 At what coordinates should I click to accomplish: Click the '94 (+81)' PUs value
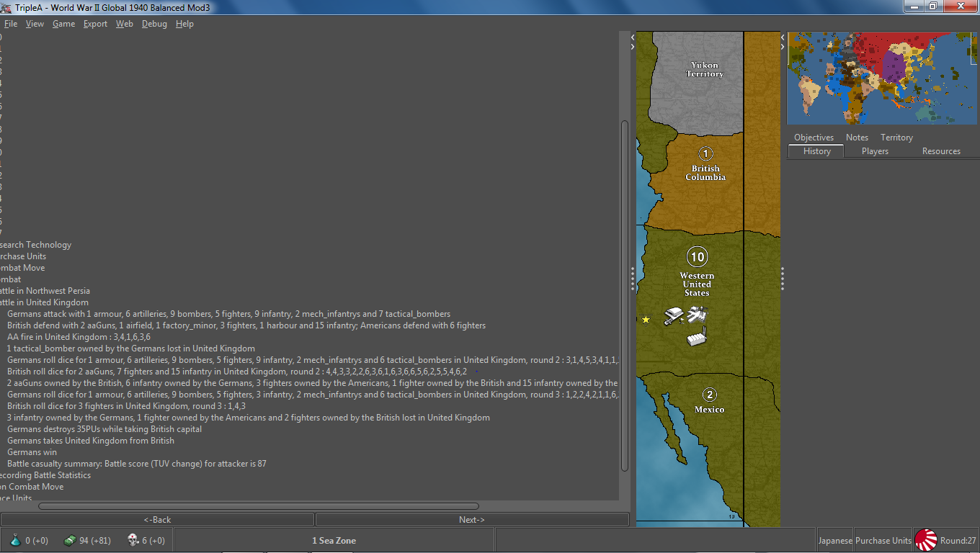tap(95, 541)
